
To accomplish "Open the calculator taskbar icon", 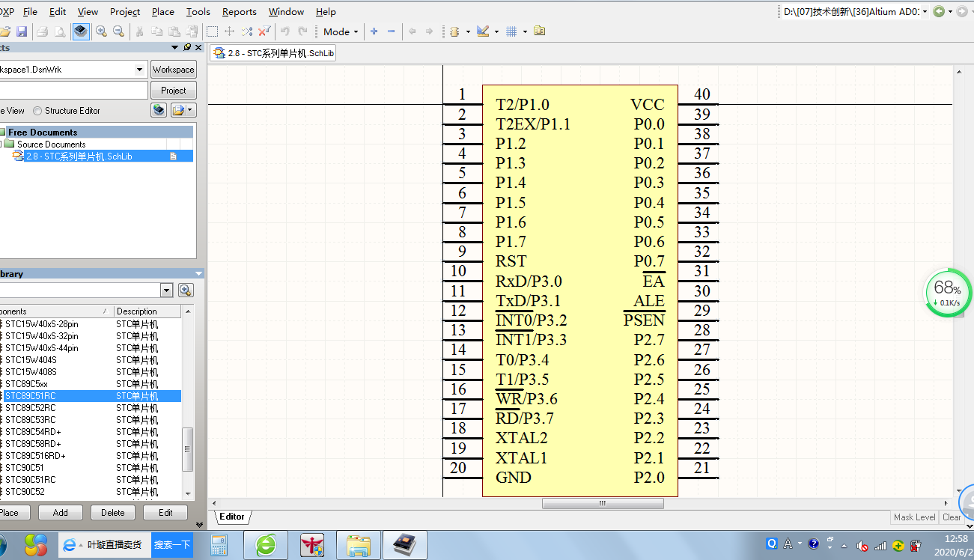I will point(219,544).
